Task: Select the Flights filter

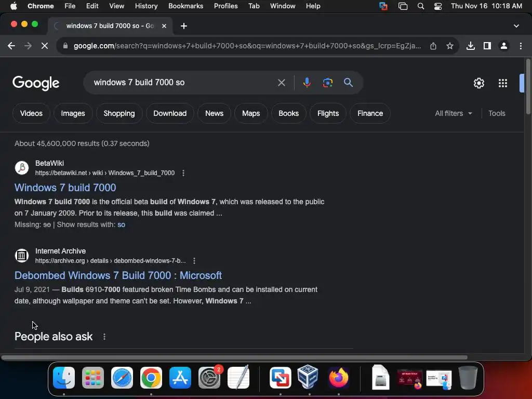Action: 328,113
